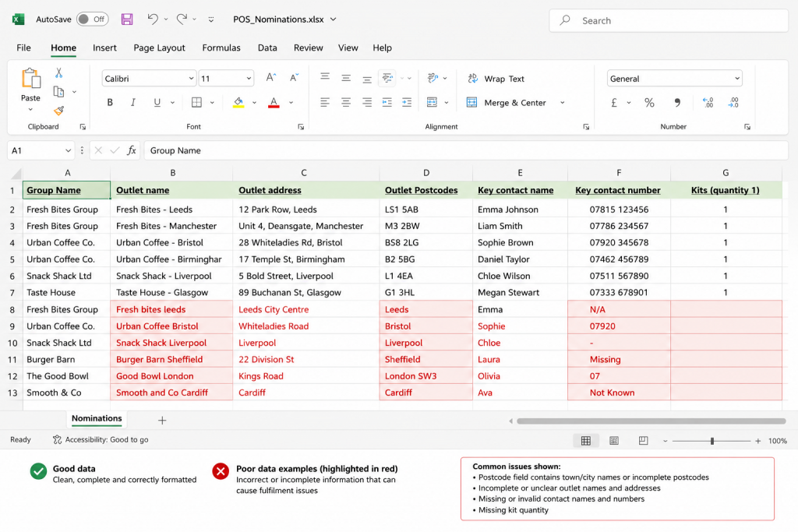Screen dimensions: 798x532
Task: Open the fill color dropdown arrow
Action: [254, 103]
